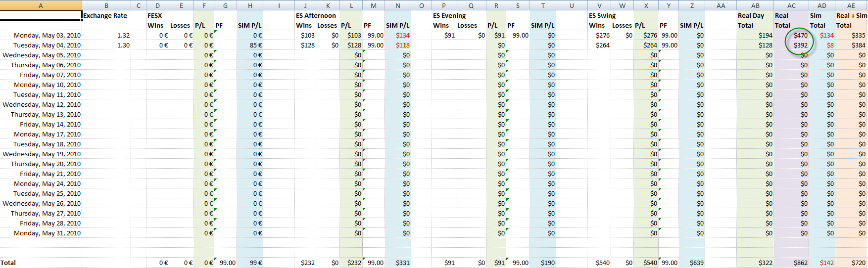868x268 pixels.
Task: Click the 'Exchange Rate' header cell
Action: point(106,15)
